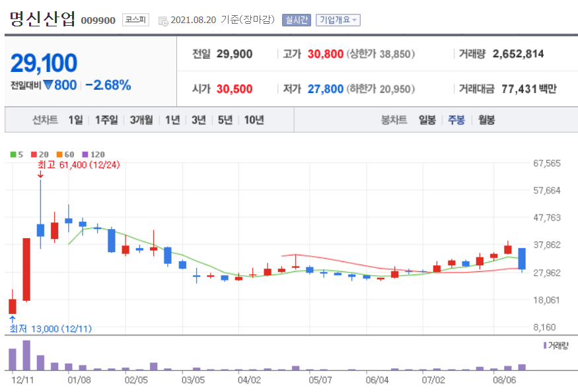This screenshot has height=392, width=578.
Task: Click the 실시간 real-time button
Action: (297, 20)
